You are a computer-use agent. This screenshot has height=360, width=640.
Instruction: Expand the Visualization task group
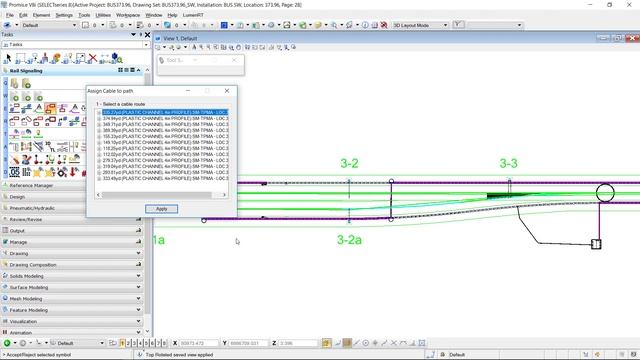click(x=71, y=321)
